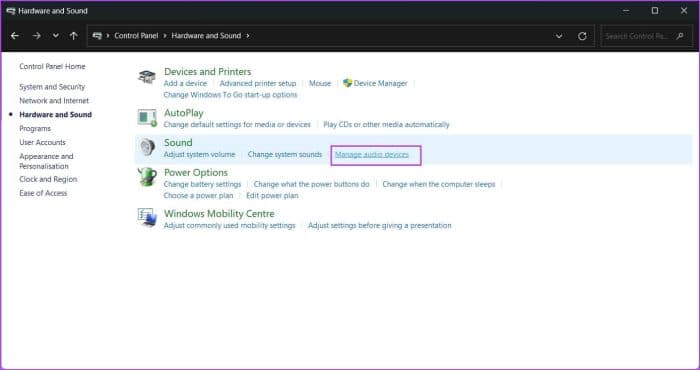Open the Devices and Printers heading
The height and width of the screenshot is (370, 700).
pyautogui.click(x=208, y=71)
